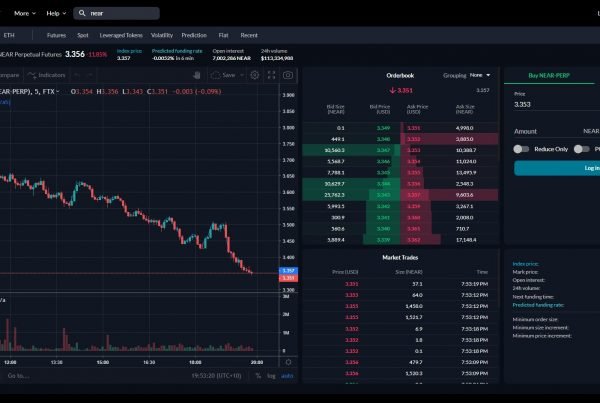Viewport: 600px width, 403px height.
Task: Open the Help dropdown menu
Action: pyautogui.click(x=56, y=13)
